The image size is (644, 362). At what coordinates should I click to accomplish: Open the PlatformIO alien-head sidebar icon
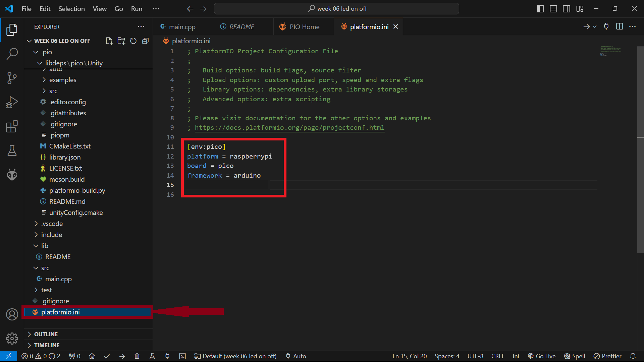click(12, 175)
